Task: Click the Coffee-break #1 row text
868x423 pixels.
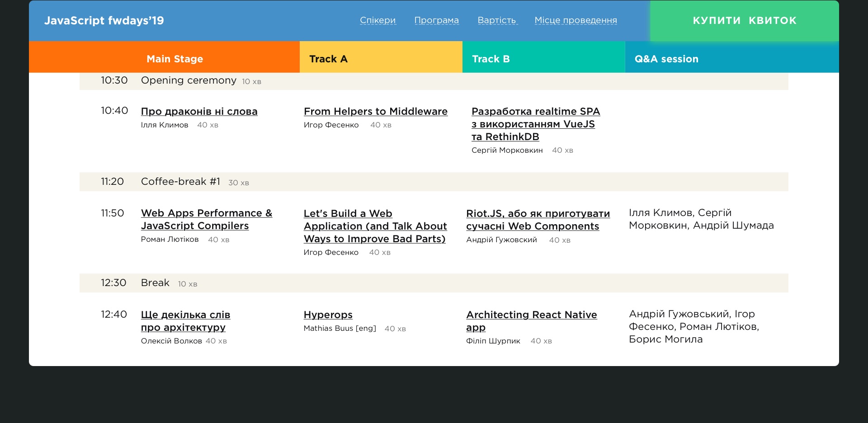Action: (180, 182)
